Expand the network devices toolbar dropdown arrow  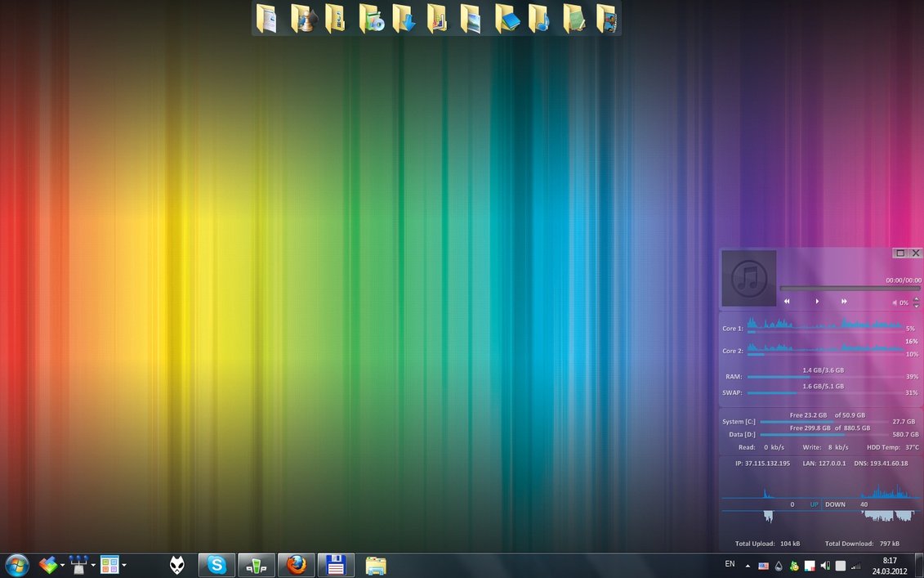click(x=93, y=565)
